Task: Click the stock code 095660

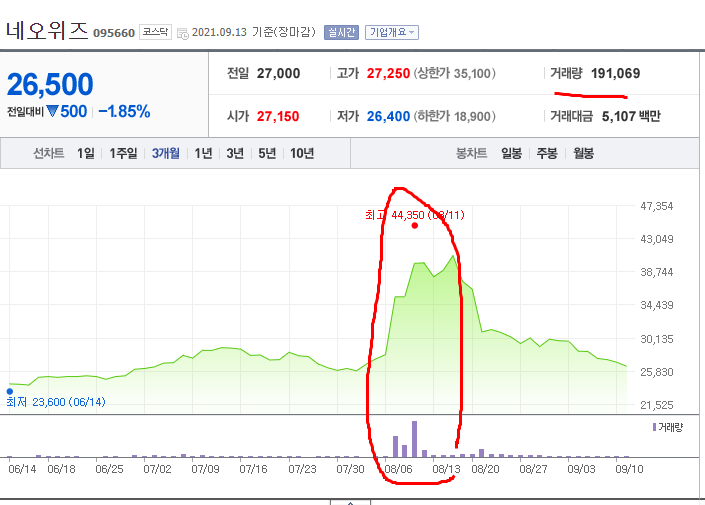Action: 114,33
